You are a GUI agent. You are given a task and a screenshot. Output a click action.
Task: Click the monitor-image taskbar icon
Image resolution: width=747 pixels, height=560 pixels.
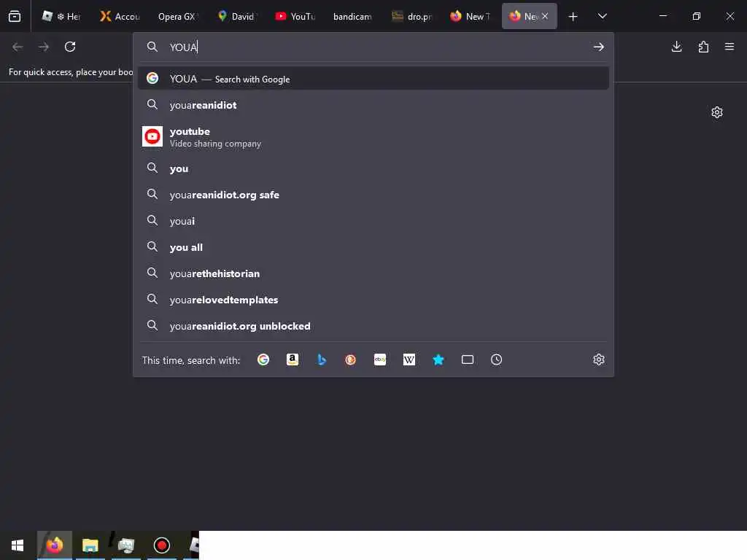[x=125, y=545]
